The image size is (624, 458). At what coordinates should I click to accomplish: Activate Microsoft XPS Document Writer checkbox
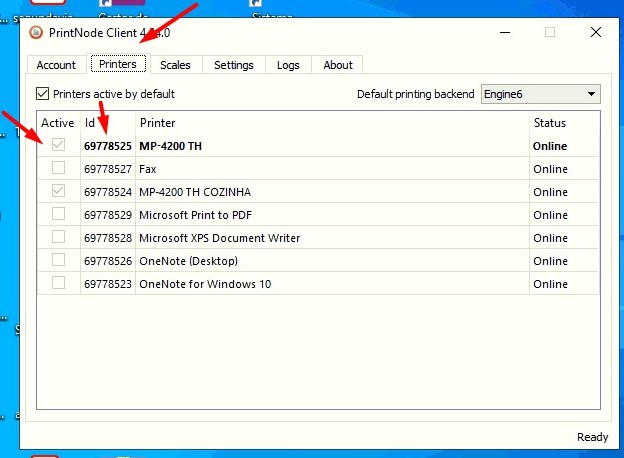(x=58, y=237)
